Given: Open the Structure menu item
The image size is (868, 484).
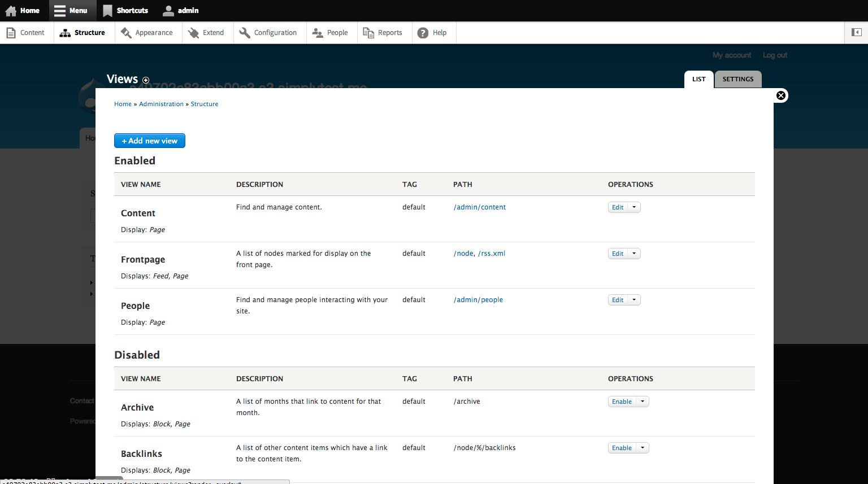Looking at the screenshot, I should coord(84,33).
